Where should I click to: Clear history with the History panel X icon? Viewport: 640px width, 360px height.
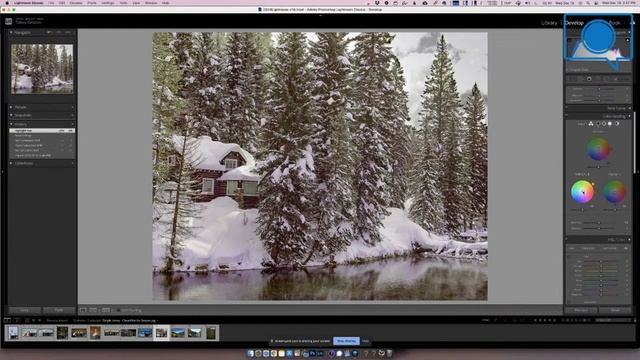pyautogui.click(x=73, y=124)
